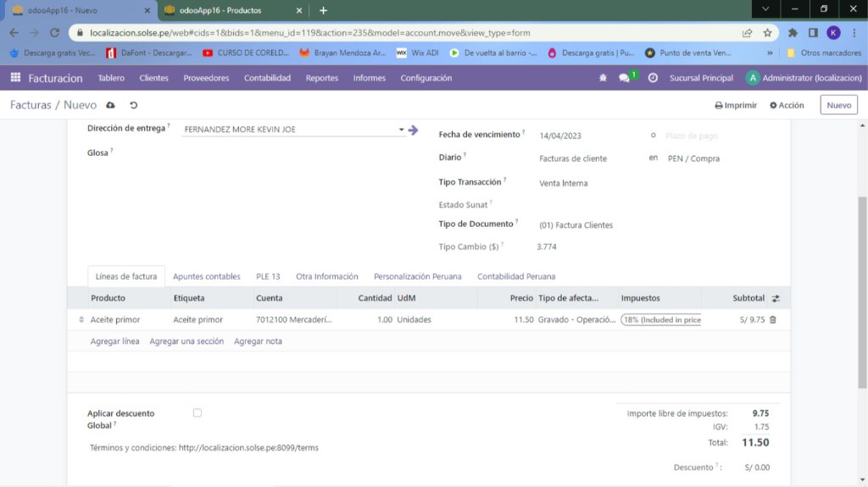Image resolution: width=868 pixels, height=487 pixels.
Task: Open the column options icon beside Subtotal
Action: (x=776, y=299)
